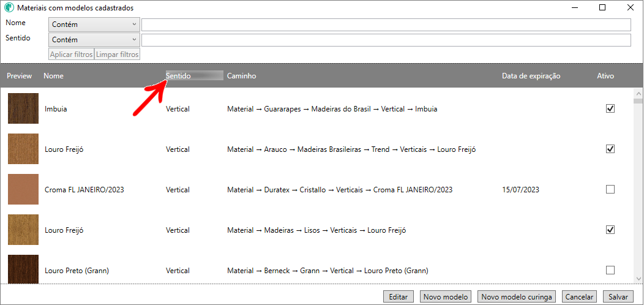Click Vertical in the Imbuia row
The width and height of the screenshot is (644, 305).
pyautogui.click(x=178, y=110)
